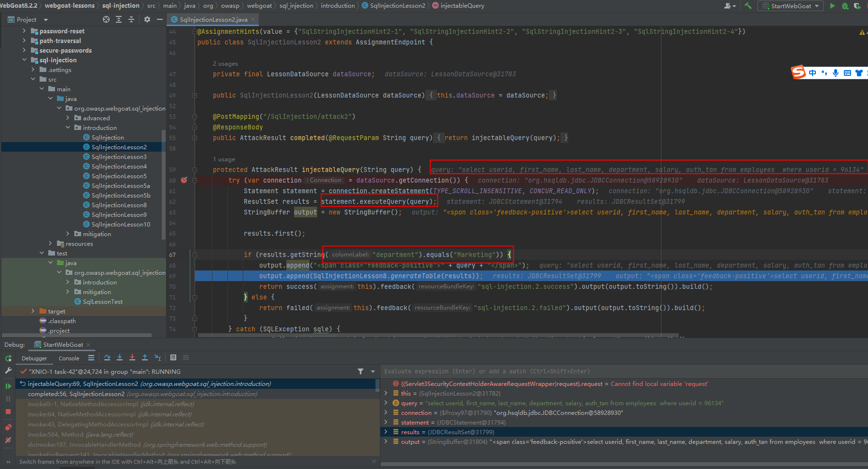Image resolution: width=868 pixels, height=469 pixels.
Task: Close the SqlInjectionLesson2.java editor tab
Action: 253,19
